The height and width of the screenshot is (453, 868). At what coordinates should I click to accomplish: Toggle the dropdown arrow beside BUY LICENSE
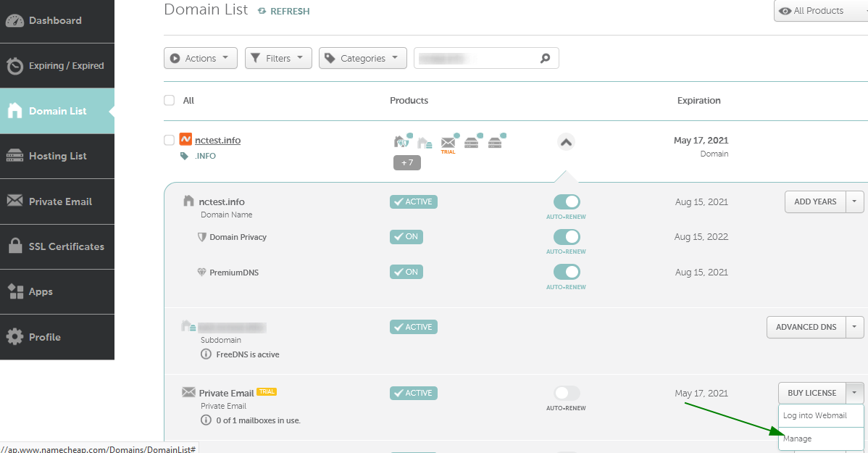coord(854,393)
